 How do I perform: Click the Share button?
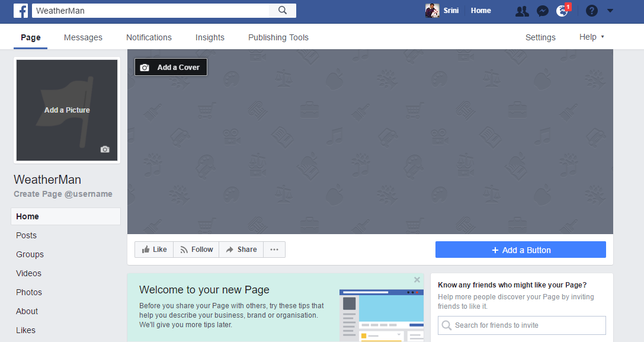(242, 250)
